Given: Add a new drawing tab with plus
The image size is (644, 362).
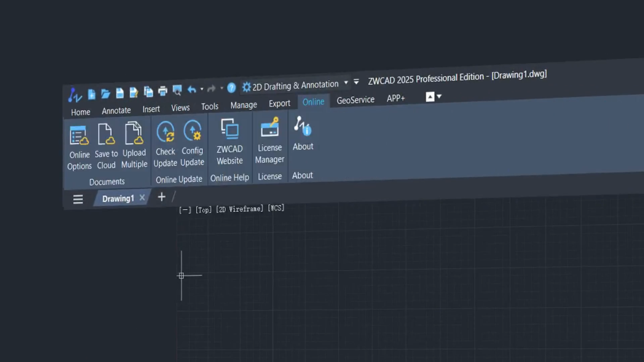Looking at the screenshot, I should point(161,197).
